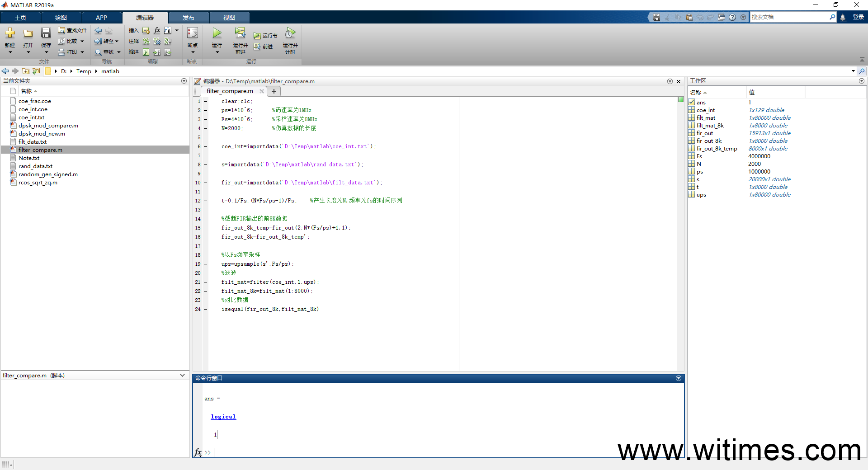Switch to the 绘图 (Plots) tab
The height and width of the screenshot is (470, 868).
[61, 18]
